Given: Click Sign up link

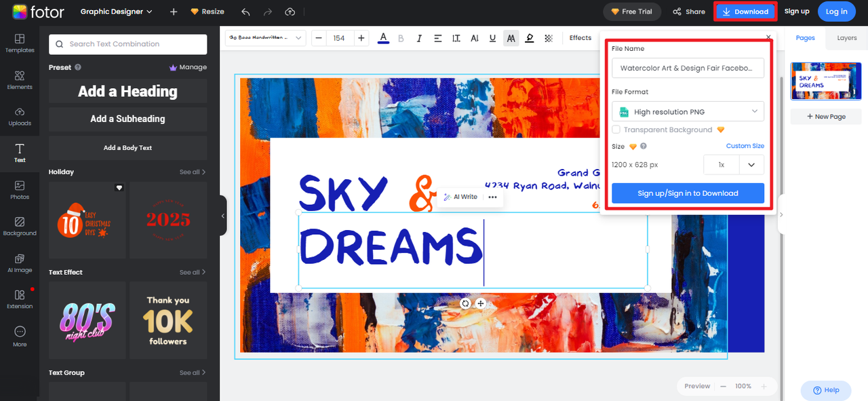Looking at the screenshot, I should point(797,12).
